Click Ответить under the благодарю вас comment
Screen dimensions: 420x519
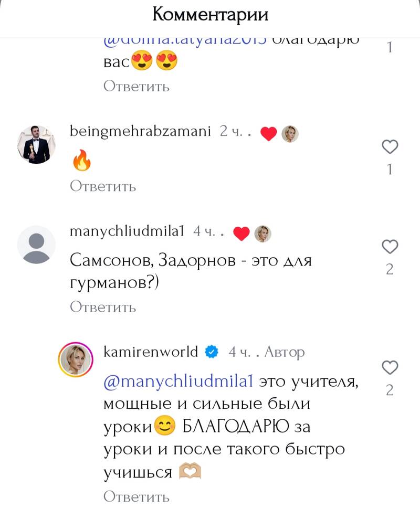136,87
